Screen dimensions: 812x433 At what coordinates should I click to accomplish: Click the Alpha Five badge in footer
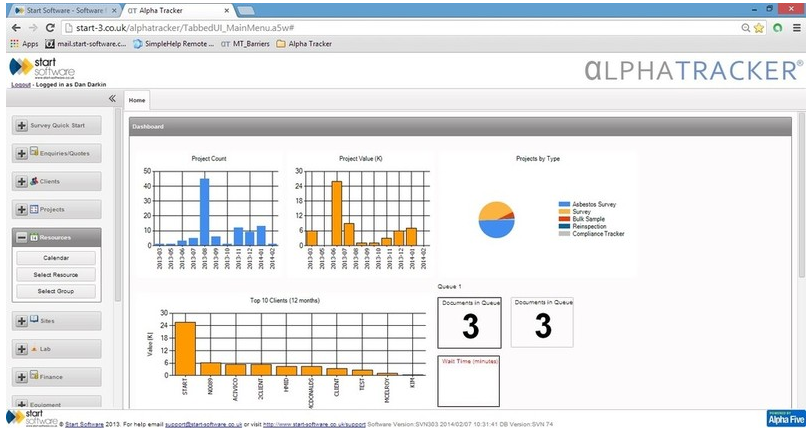pos(786,418)
